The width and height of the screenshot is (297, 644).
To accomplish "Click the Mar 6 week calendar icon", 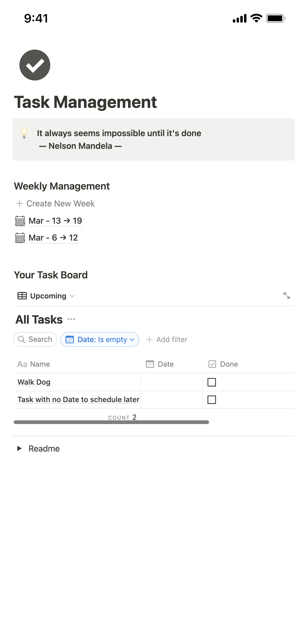I will click(x=20, y=238).
